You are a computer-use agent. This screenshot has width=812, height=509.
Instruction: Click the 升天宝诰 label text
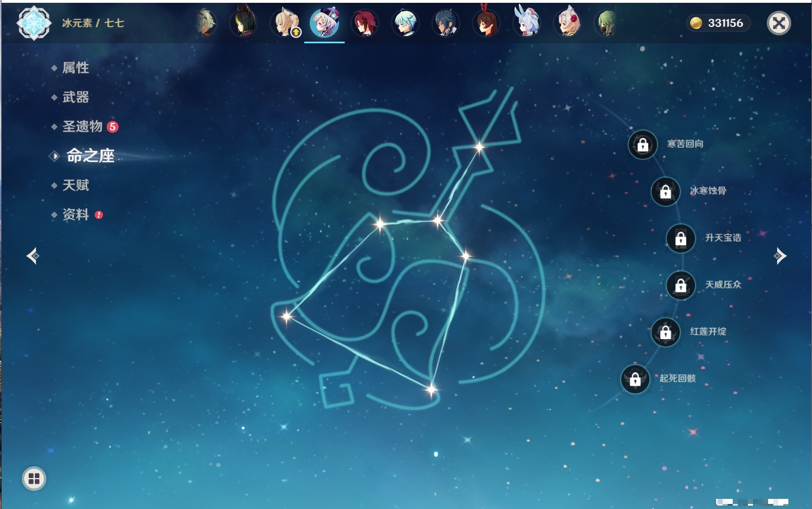click(x=723, y=238)
